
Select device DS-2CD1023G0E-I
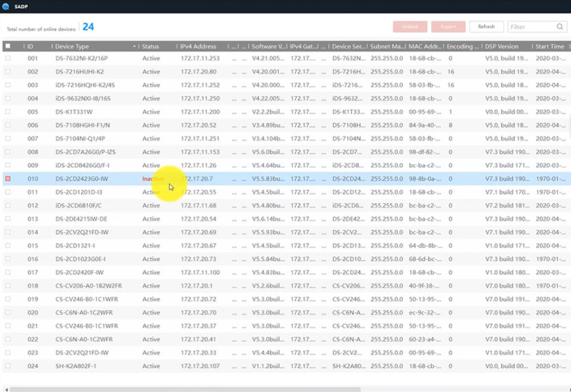click(x=80, y=259)
